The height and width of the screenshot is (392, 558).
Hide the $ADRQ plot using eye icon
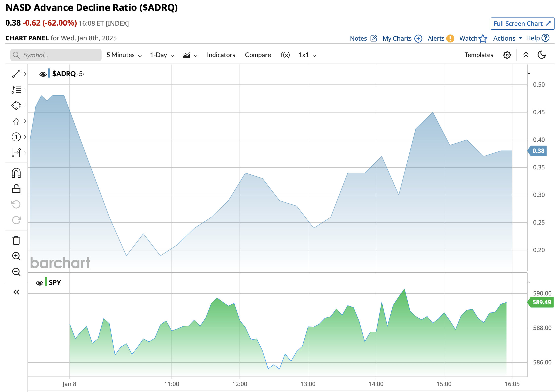pos(43,74)
